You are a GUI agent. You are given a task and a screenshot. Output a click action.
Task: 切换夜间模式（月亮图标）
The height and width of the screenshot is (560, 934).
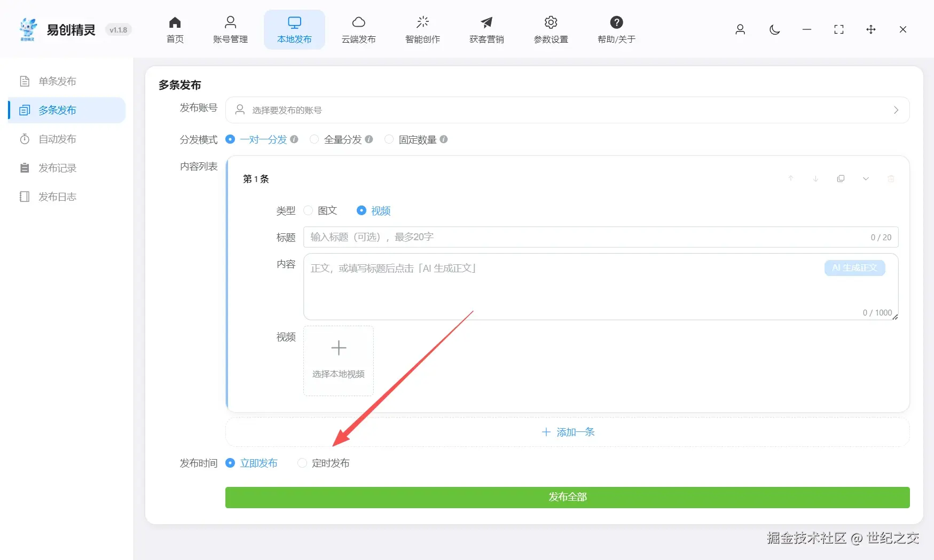click(774, 30)
